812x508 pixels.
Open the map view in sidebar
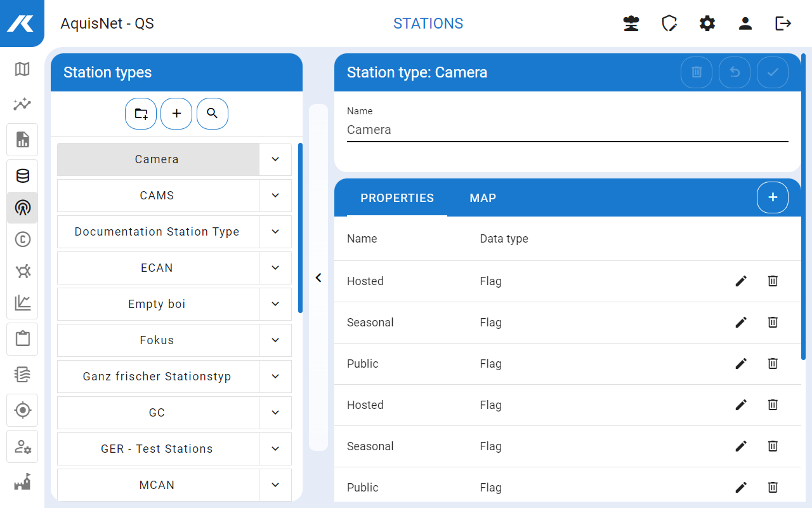point(22,69)
